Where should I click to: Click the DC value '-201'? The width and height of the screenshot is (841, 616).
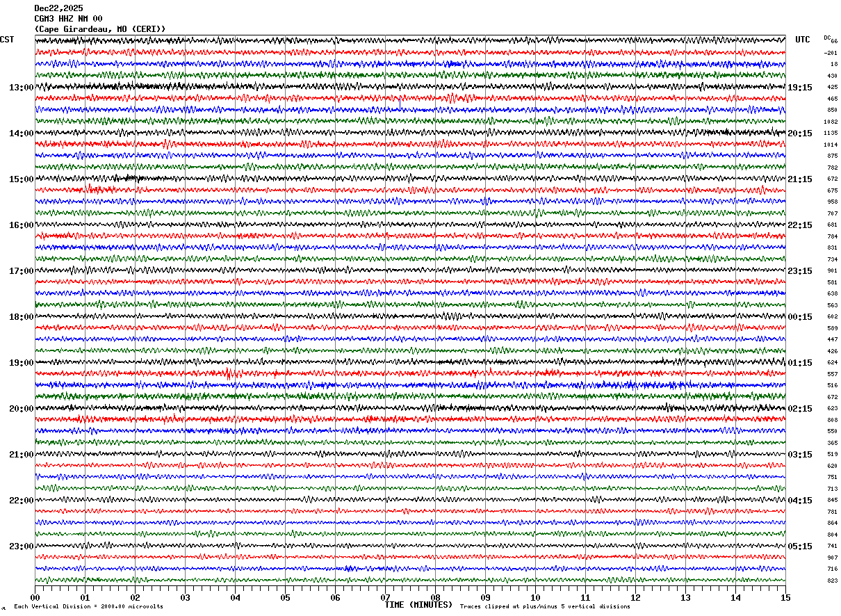[831, 53]
